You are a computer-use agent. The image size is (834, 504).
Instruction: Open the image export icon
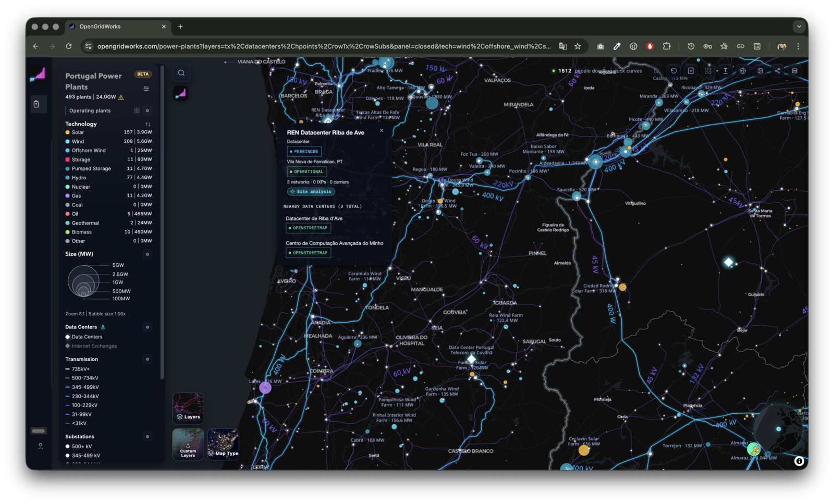pyautogui.click(x=760, y=71)
